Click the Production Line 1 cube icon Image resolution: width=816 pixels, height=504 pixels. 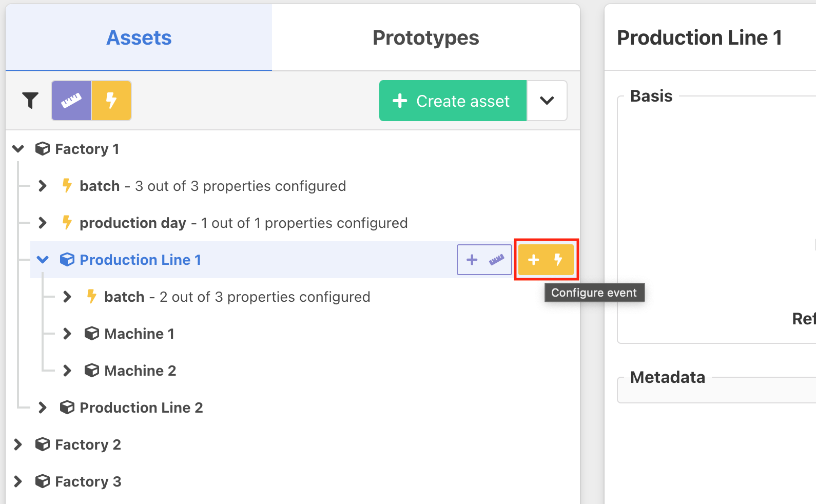click(67, 260)
